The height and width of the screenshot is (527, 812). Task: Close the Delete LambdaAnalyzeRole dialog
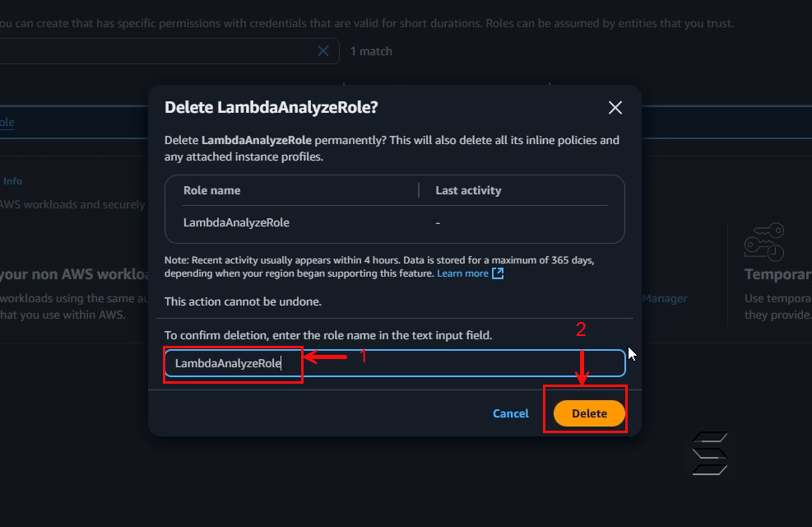(615, 108)
